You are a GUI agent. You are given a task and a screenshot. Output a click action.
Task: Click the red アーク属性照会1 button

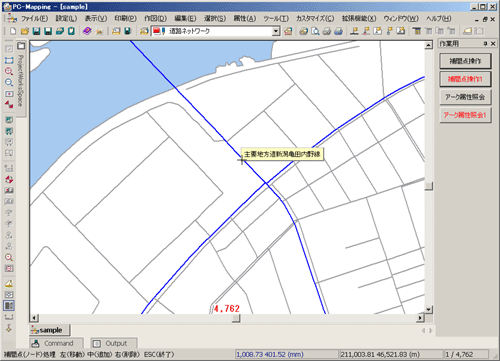coord(465,115)
